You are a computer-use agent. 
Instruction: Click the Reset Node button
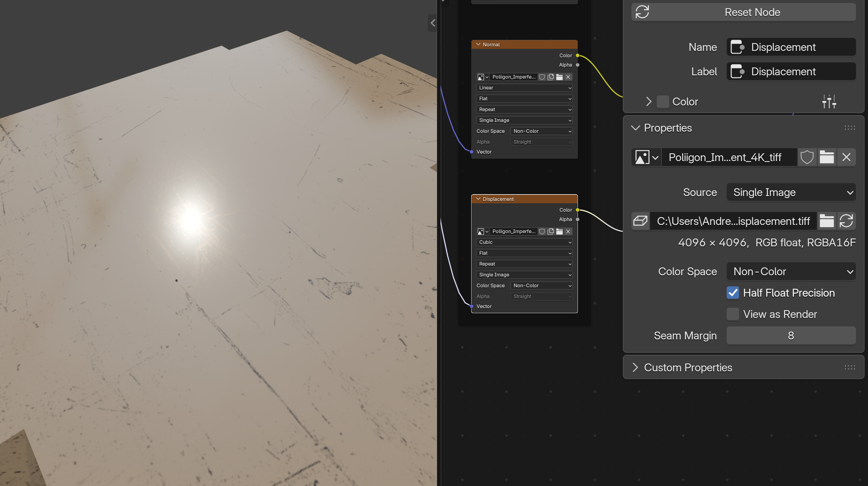point(743,12)
